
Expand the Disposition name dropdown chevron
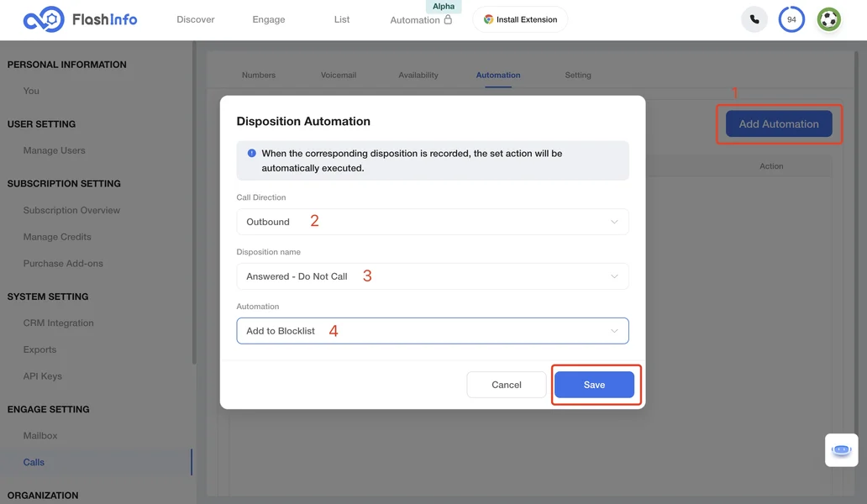pos(614,276)
